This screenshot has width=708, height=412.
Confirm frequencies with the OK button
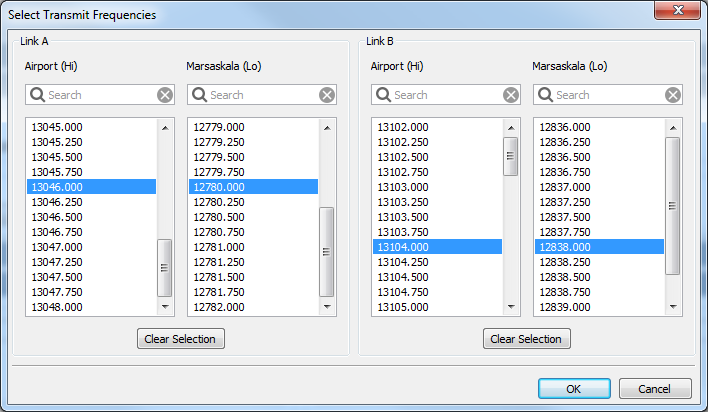tap(574, 389)
